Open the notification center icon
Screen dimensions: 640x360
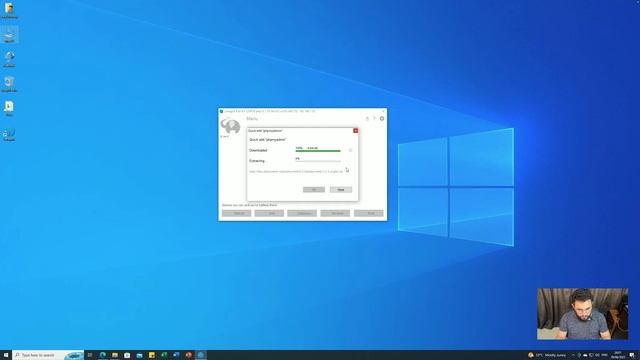tap(632, 355)
